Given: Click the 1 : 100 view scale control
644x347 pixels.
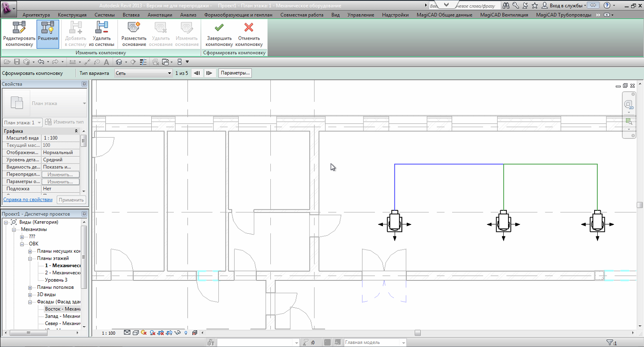Looking at the screenshot, I should (109, 333).
